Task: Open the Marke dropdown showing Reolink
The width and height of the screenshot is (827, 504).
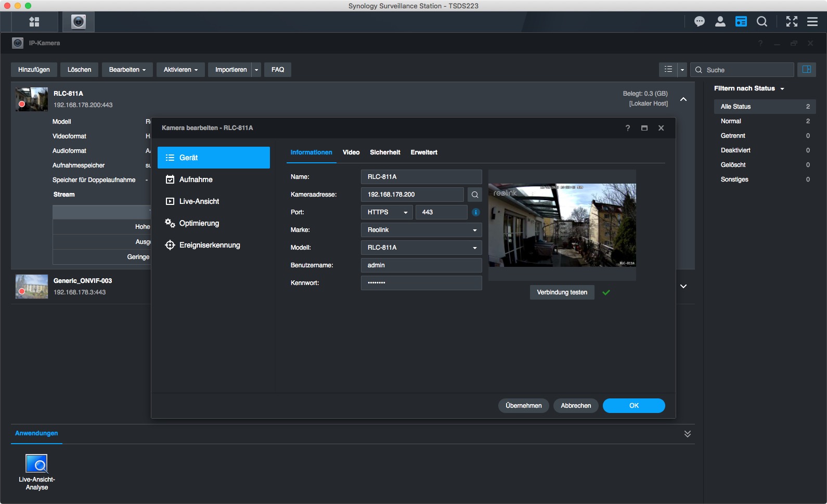Action: pyautogui.click(x=421, y=230)
